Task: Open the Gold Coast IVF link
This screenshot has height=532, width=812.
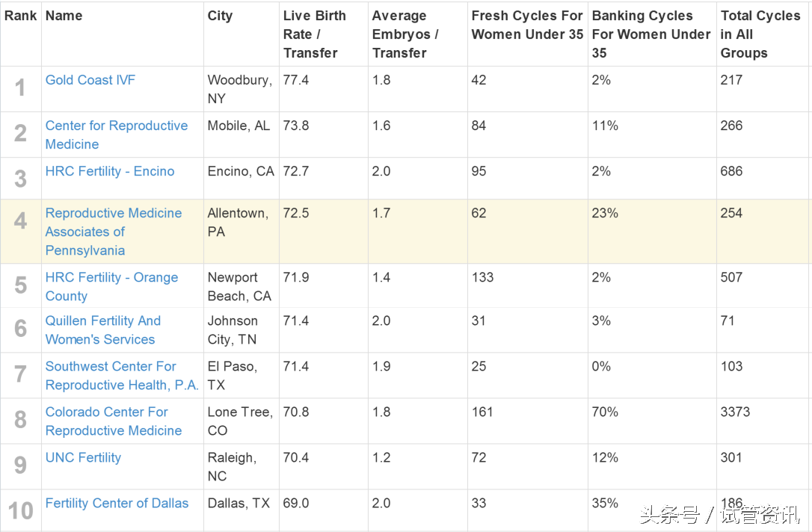Action: pyautogui.click(x=90, y=80)
